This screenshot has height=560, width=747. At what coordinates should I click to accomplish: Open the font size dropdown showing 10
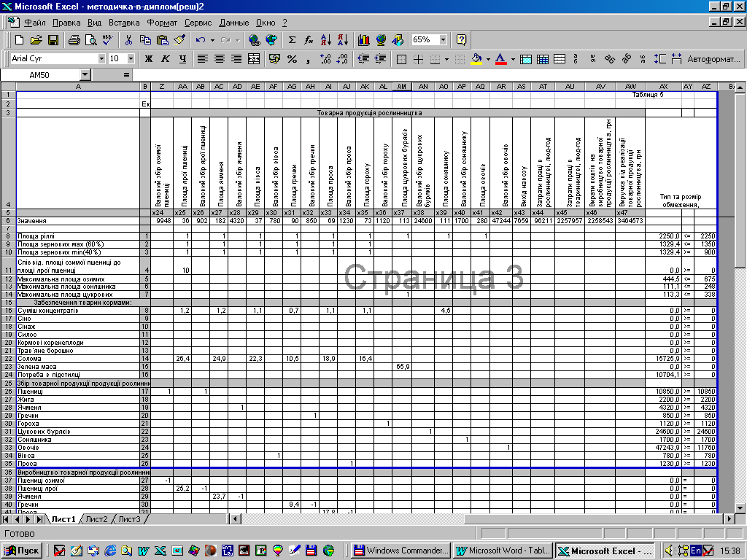coord(131,58)
